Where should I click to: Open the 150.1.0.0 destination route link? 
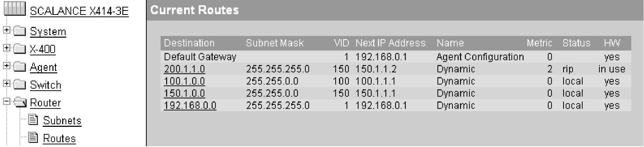coord(184,93)
